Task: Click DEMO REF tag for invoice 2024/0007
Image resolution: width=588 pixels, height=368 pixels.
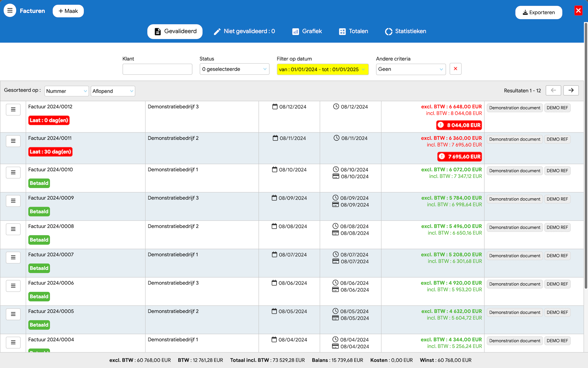Action: pyautogui.click(x=557, y=256)
